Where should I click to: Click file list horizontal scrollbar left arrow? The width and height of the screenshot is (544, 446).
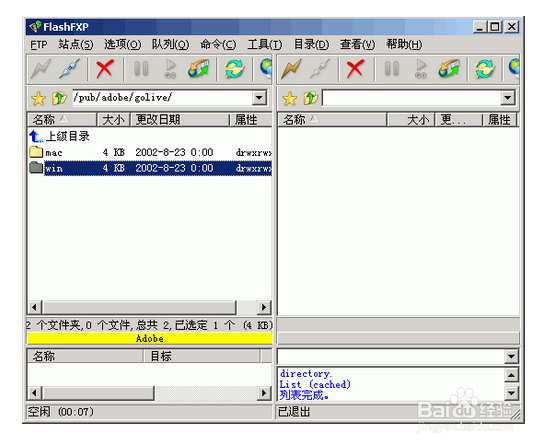pyautogui.click(x=34, y=307)
